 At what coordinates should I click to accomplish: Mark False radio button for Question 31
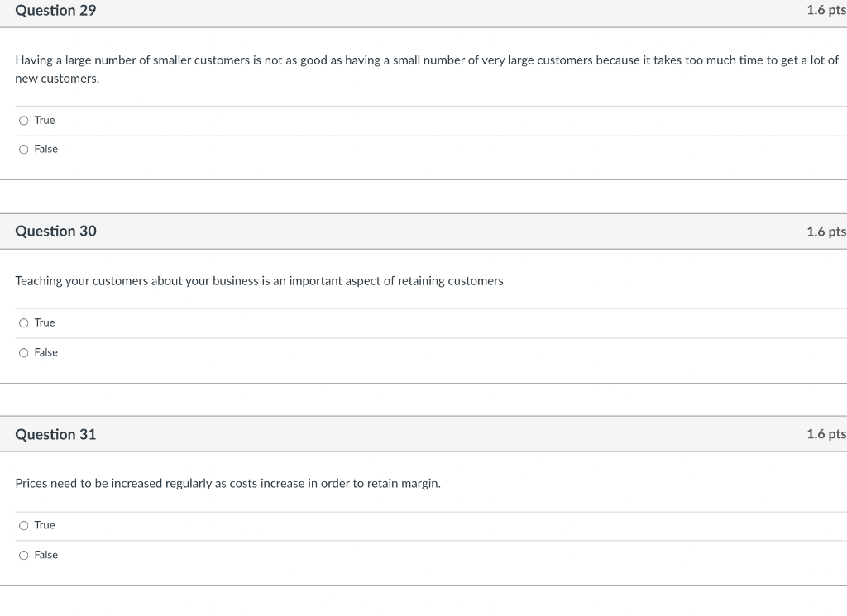click(x=24, y=556)
